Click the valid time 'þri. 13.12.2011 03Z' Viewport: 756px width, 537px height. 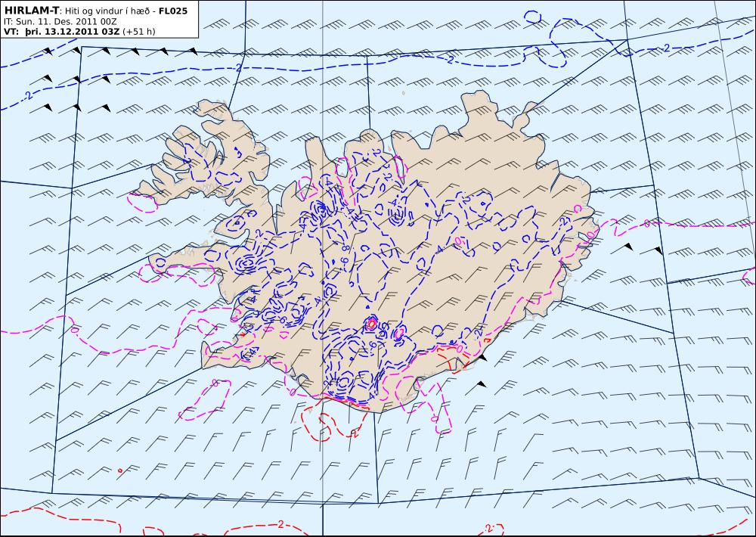(x=72, y=32)
